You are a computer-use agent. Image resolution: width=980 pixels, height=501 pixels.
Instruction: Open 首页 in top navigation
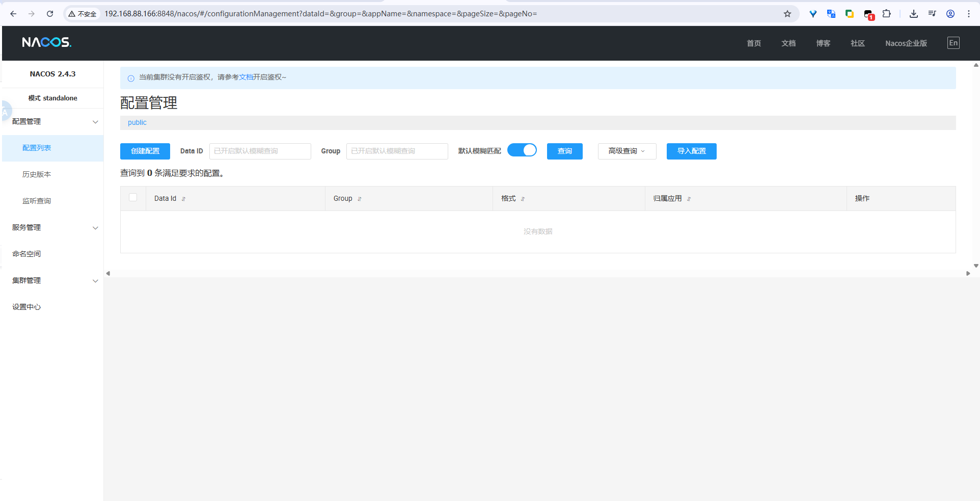[754, 43]
